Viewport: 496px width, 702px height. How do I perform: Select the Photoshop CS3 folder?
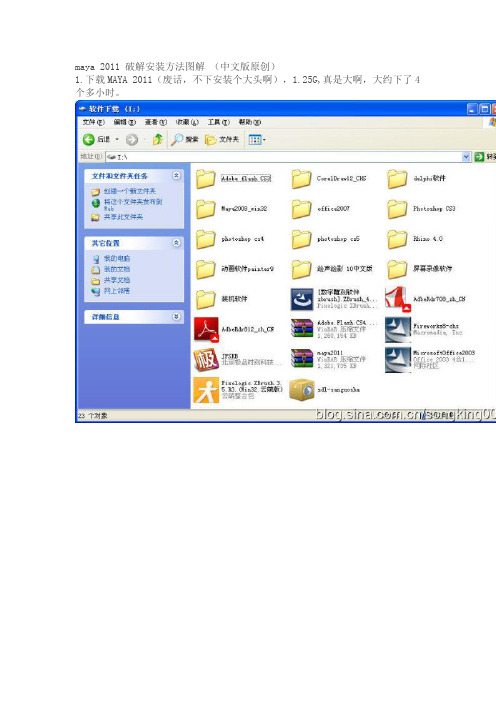[421, 209]
